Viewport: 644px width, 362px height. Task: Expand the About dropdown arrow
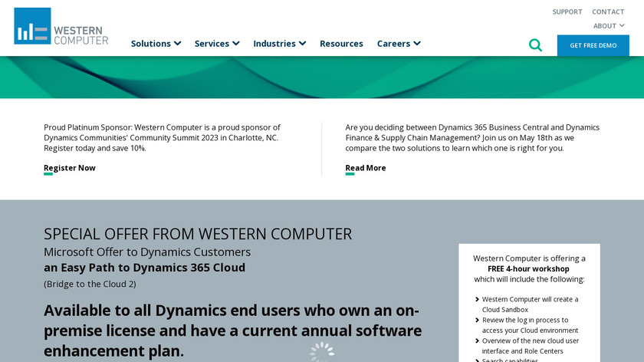pyautogui.click(x=622, y=25)
